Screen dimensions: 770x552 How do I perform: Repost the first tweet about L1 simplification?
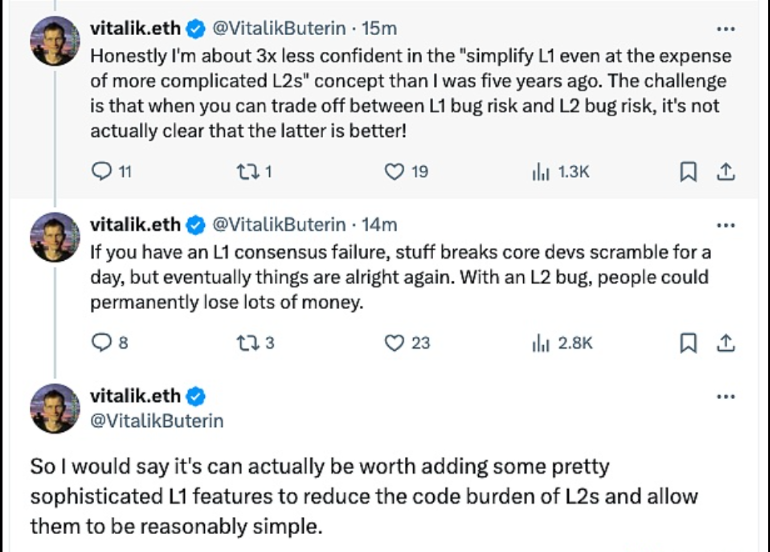[x=246, y=172]
